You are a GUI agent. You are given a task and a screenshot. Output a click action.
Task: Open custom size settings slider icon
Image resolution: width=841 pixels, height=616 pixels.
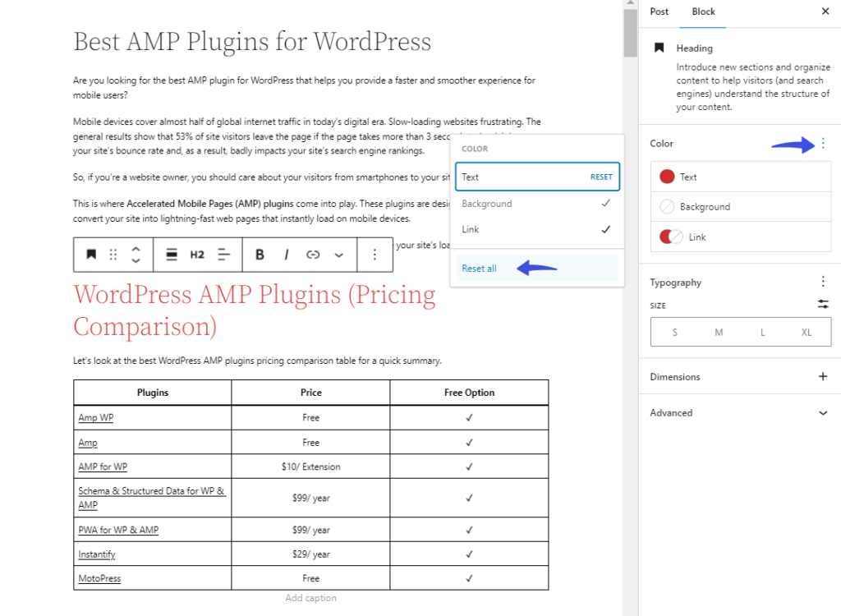point(823,304)
